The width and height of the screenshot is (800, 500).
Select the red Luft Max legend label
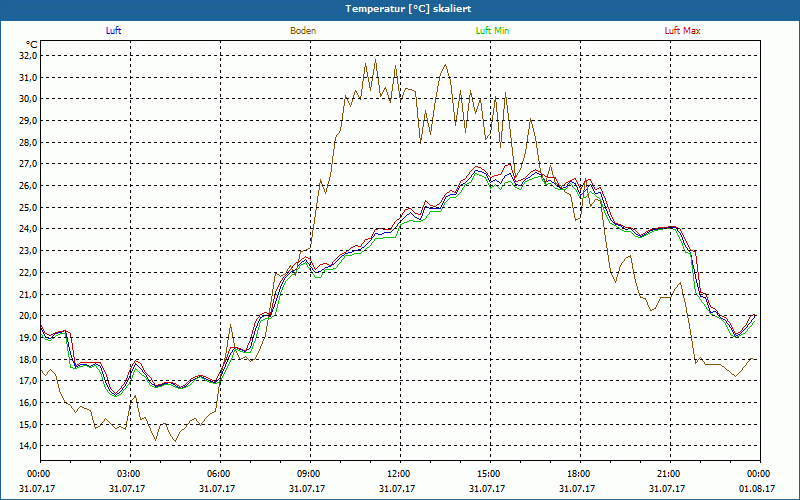[682, 31]
